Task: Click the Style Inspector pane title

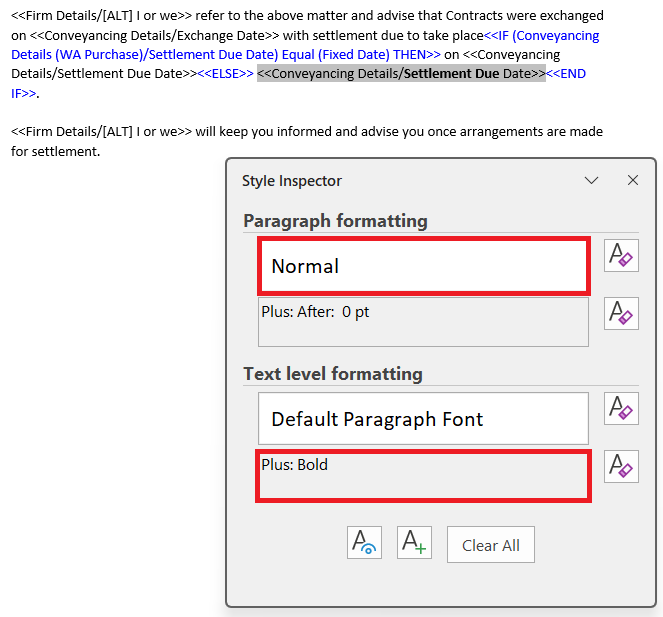Action: [292, 181]
